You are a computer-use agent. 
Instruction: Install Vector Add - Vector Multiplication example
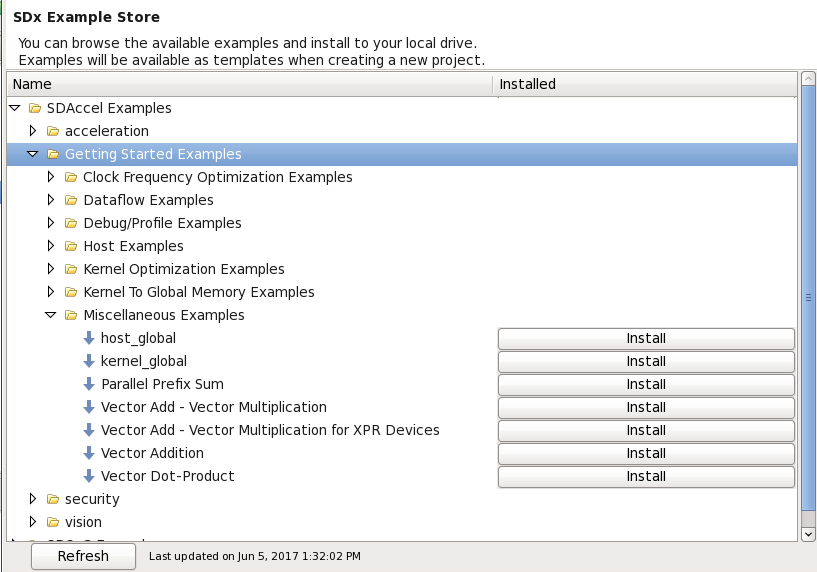tap(646, 407)
